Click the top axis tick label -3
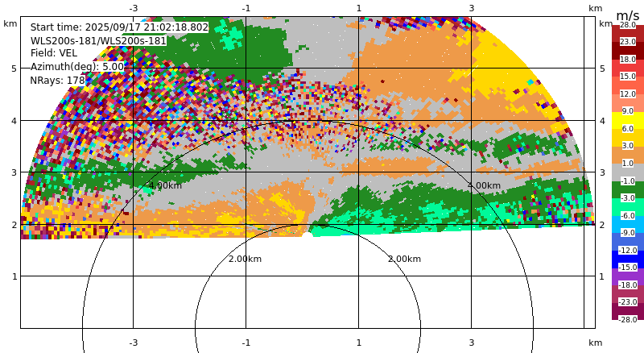This screenshot has height=353, width=644. (x=133, y=8)
